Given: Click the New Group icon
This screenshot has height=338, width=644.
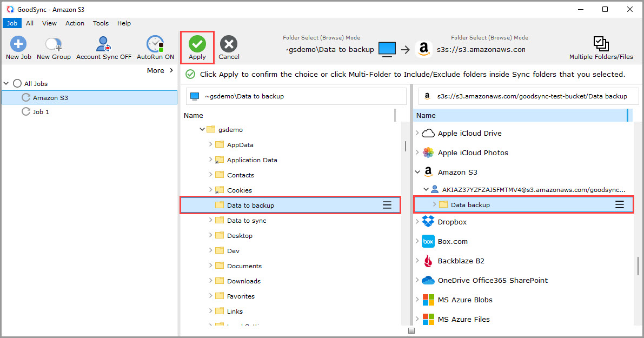Looking at the screenshot, I should (54, 44).
